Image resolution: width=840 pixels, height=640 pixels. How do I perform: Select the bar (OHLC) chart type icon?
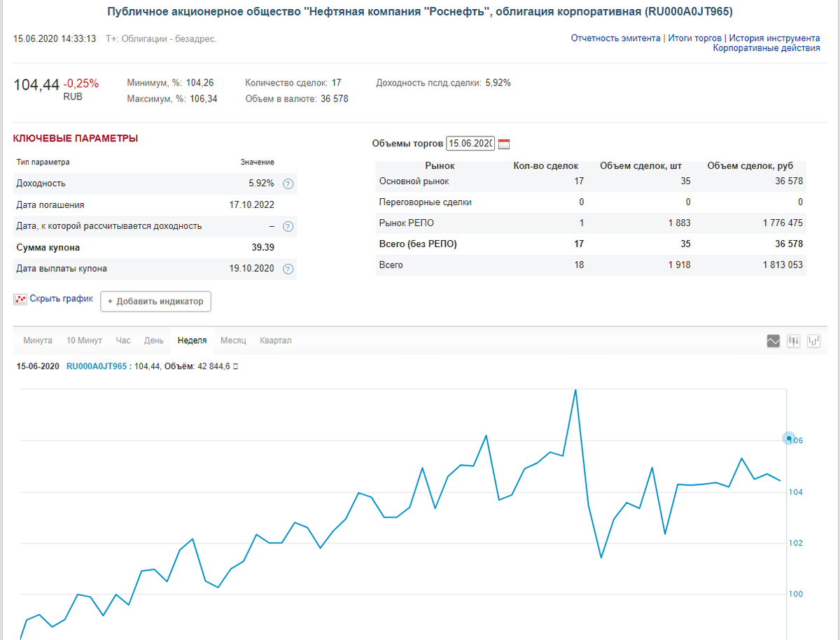[x=813, y=341]
